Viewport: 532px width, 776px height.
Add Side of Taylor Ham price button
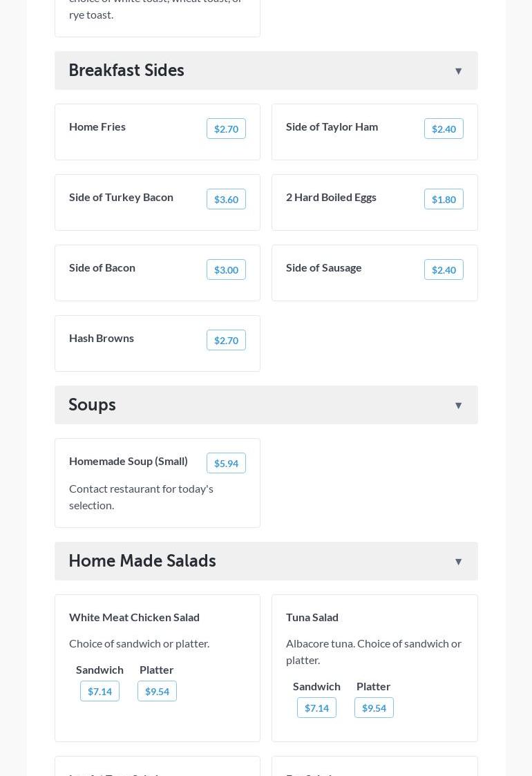tap(444, 129)
